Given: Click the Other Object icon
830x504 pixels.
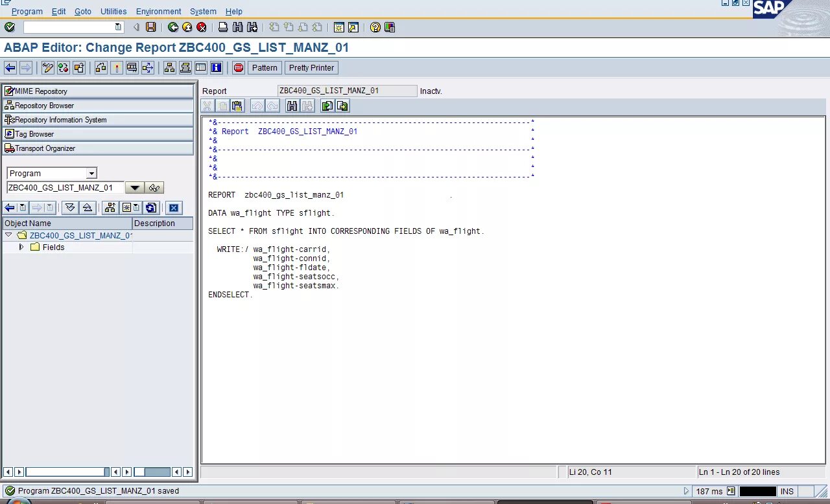Looking at the screenshot, I should pyautogui.click(x=79, y=67).
